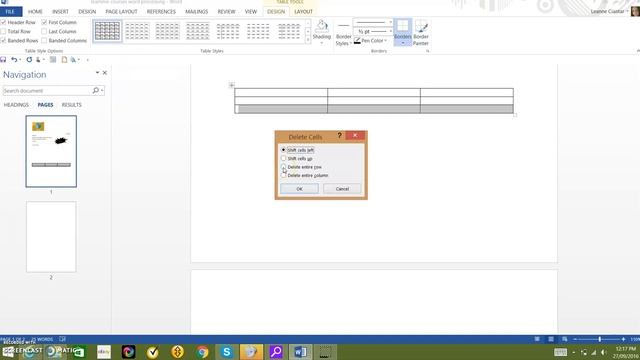Image resolution: width=640 pixels, height=360 pixels.
Task: Switch to Read Mode view in status bar
Action: [537, 339]
